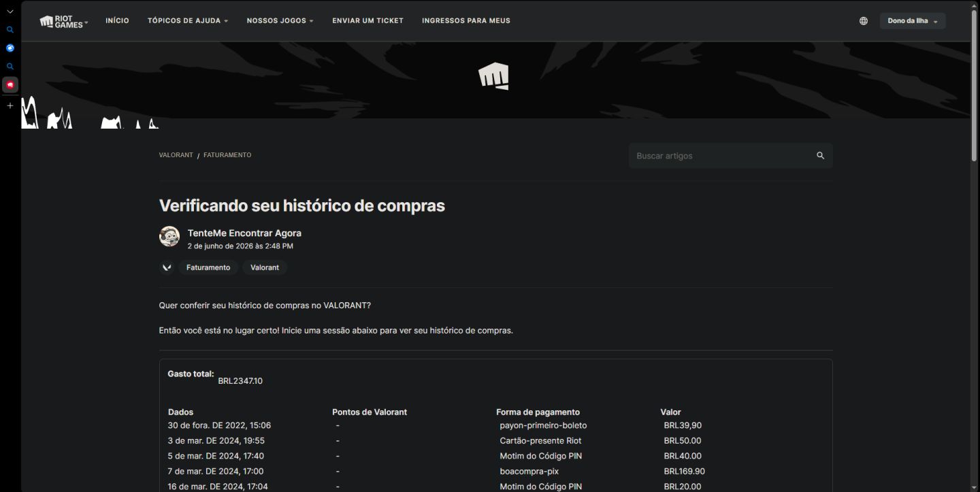
Task: Select the BRL50.00 value cell
Action: 683,441
